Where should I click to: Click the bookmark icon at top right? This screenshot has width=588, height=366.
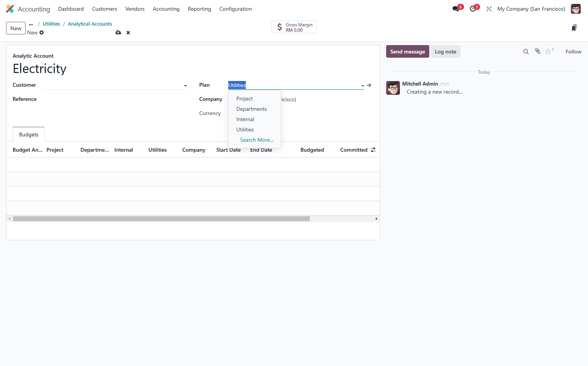pos(574,28)
